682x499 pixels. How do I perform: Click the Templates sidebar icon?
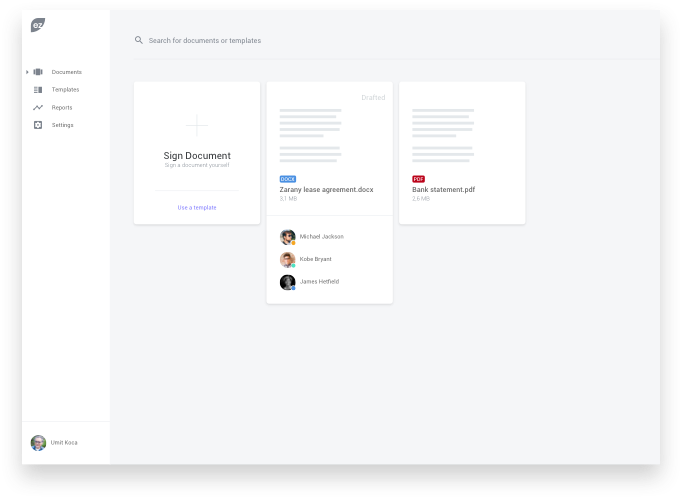[x=38, y=90]
